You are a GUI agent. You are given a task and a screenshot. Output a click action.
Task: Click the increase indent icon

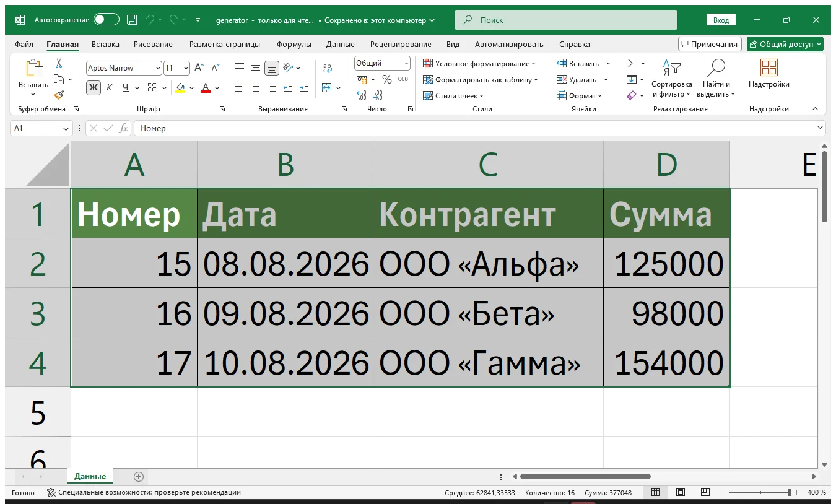coord(304,88)
